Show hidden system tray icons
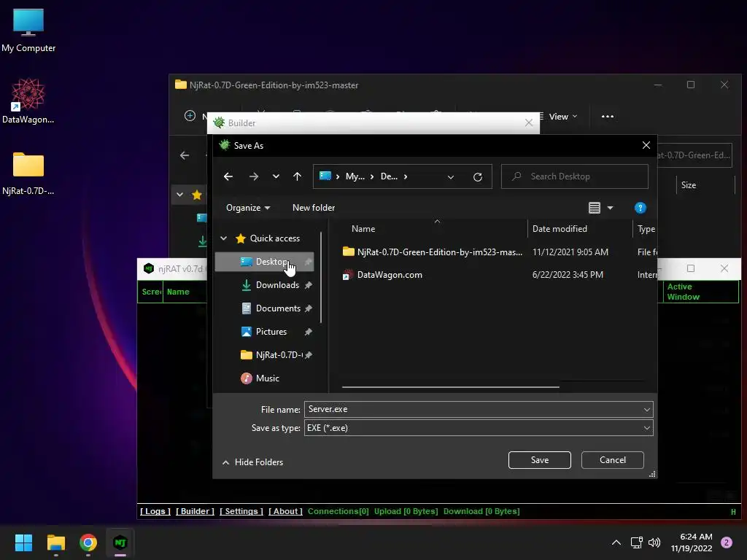 pos(616,542)
